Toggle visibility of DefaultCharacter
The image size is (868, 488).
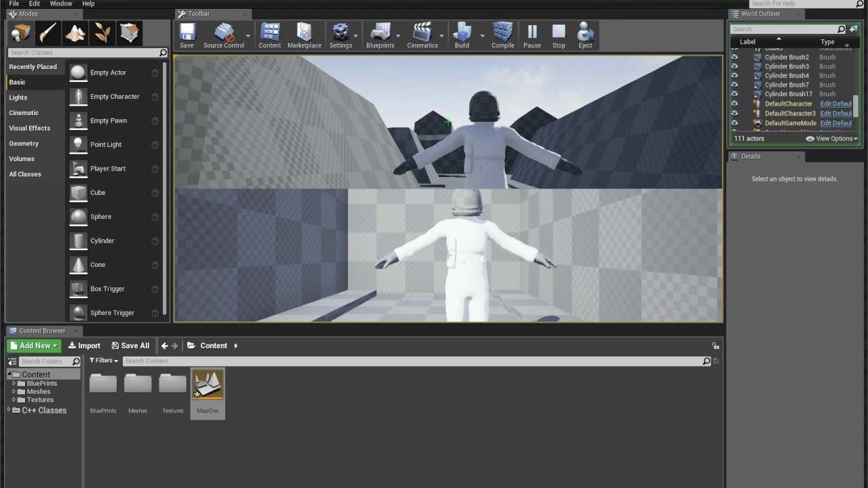734,104
